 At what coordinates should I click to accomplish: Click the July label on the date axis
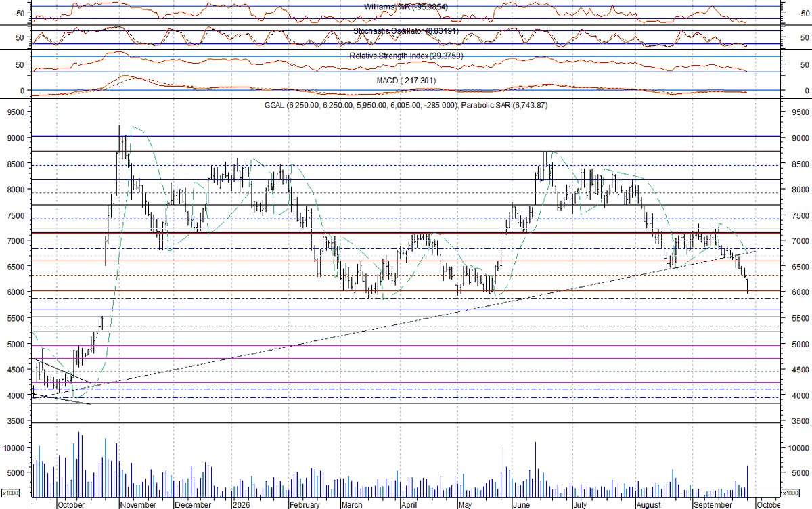coord(581,504)
